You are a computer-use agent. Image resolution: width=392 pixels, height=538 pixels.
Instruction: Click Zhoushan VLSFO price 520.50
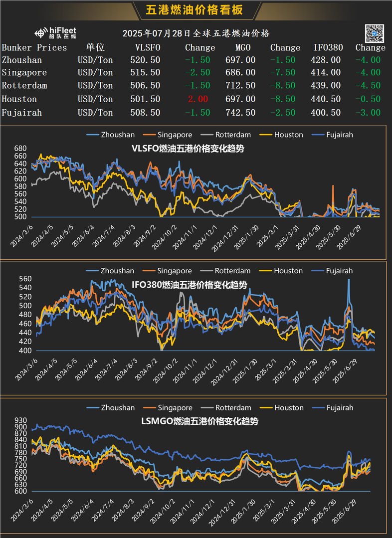(148, 60)
